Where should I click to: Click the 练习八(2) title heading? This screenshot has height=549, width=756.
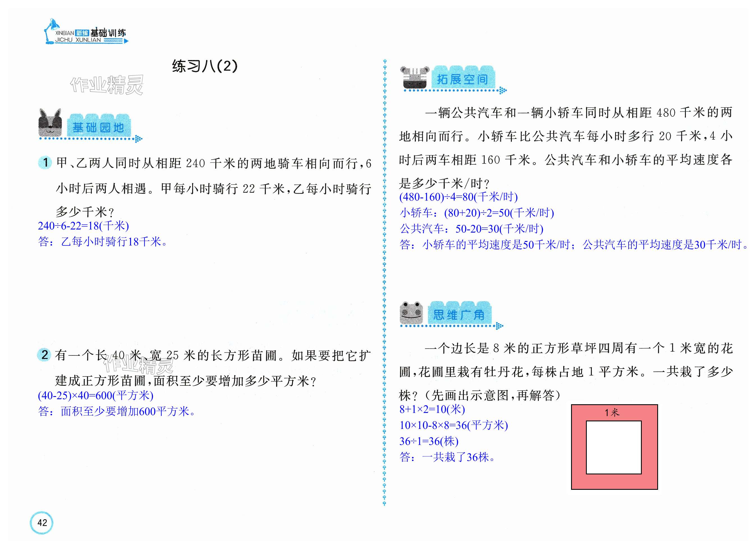click(x=205, y=66)
